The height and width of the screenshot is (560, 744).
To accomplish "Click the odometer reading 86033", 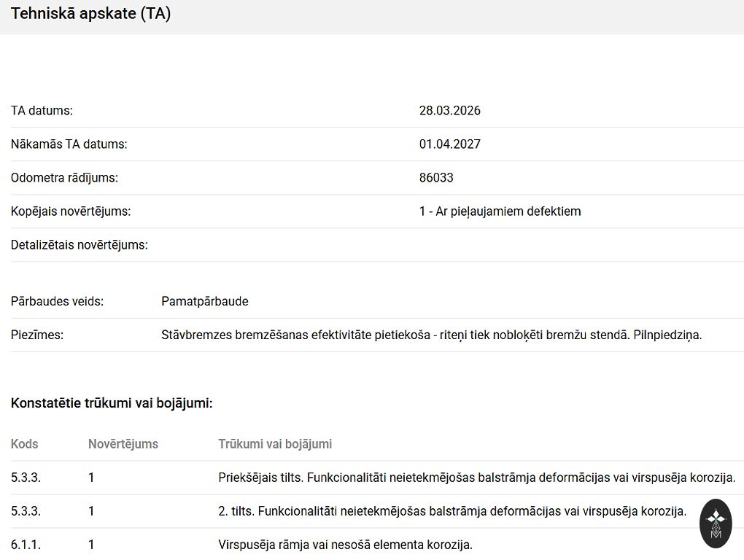I will (x=436, y=178).
